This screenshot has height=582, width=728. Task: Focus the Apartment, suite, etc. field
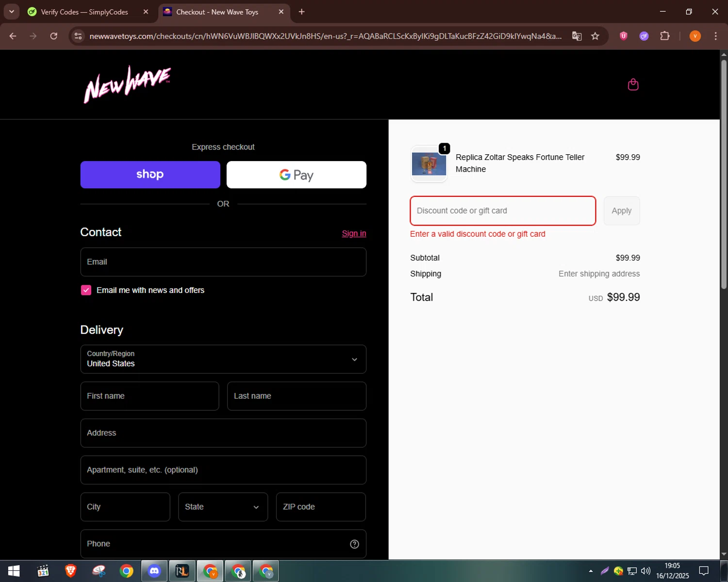223,470
